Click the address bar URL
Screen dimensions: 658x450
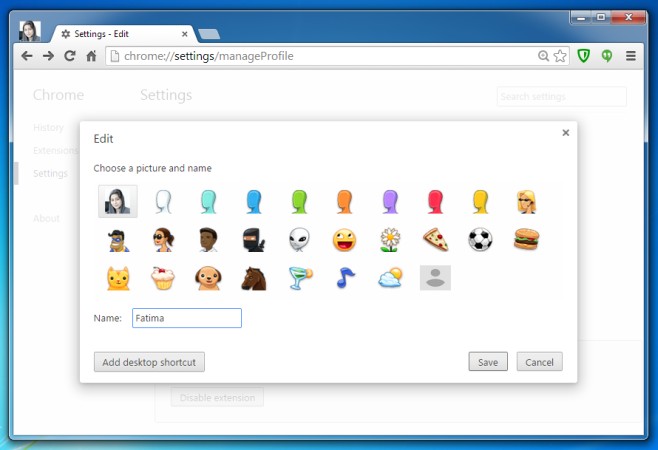point(209,56)
